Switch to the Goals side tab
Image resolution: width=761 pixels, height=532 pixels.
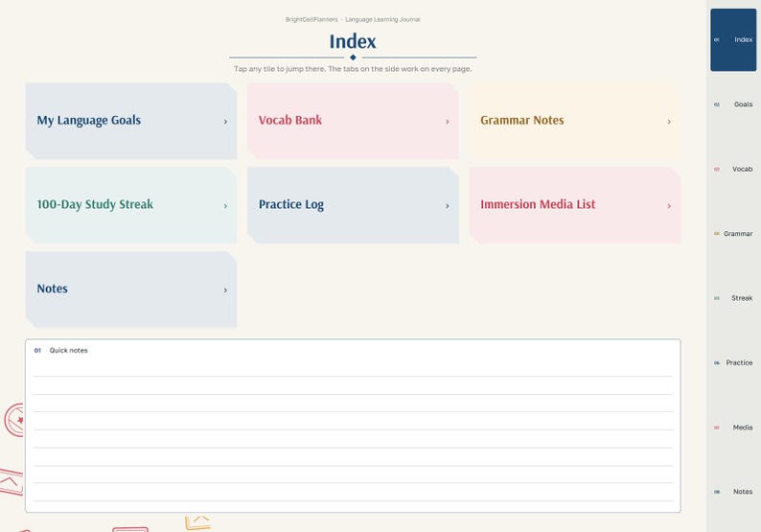[x=733, y=104]
